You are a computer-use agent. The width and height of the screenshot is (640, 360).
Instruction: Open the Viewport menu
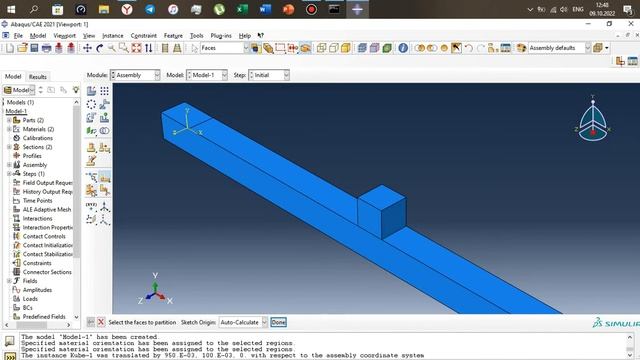(64, 36)
